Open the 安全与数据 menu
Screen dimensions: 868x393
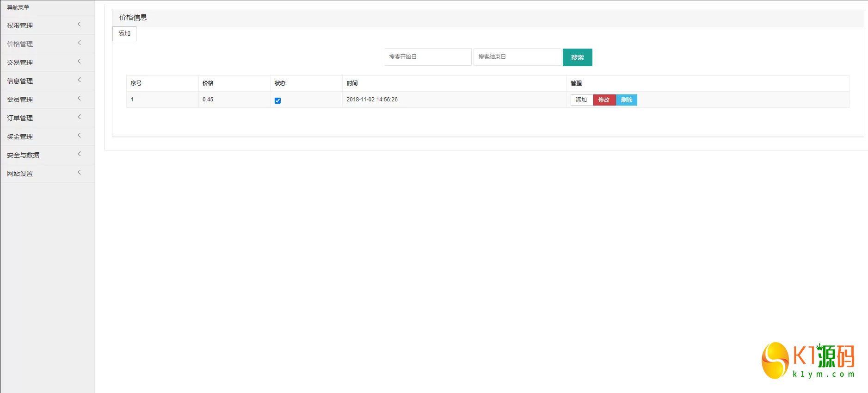47,155
